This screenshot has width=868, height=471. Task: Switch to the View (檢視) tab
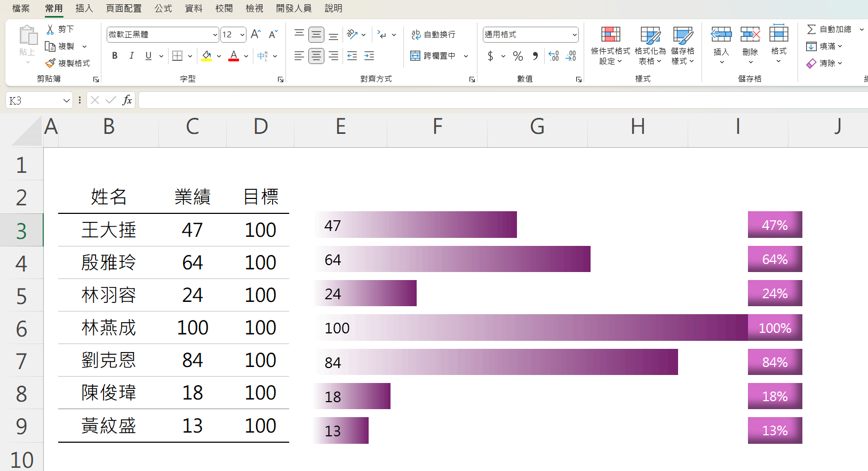click(x=254, y=9)
